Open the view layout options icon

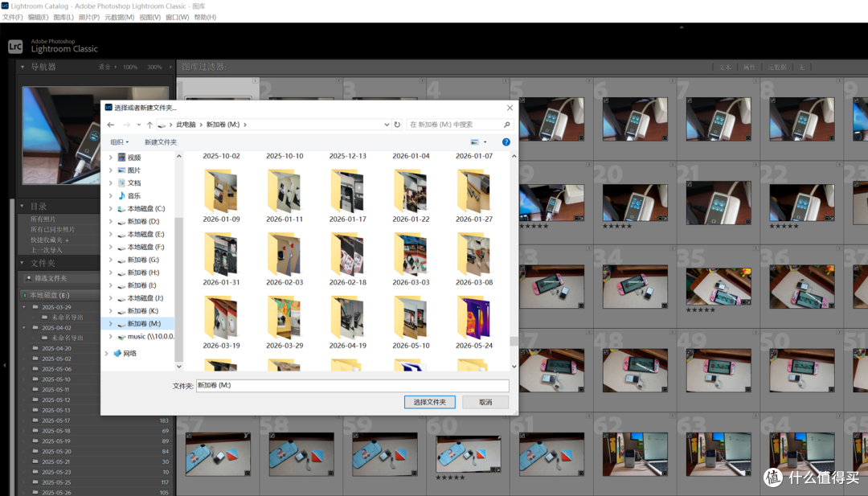tap(474, 142)
